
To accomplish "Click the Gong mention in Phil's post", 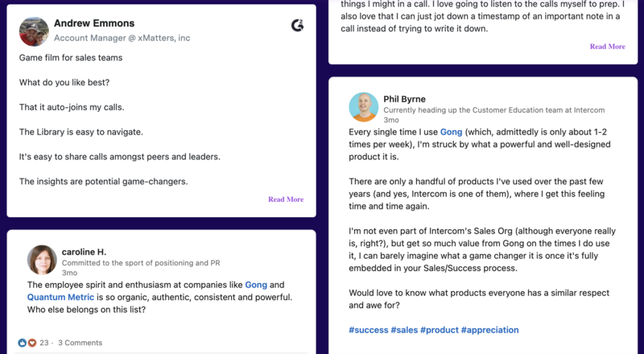I will pyautogui.click(x=451, y=131).
